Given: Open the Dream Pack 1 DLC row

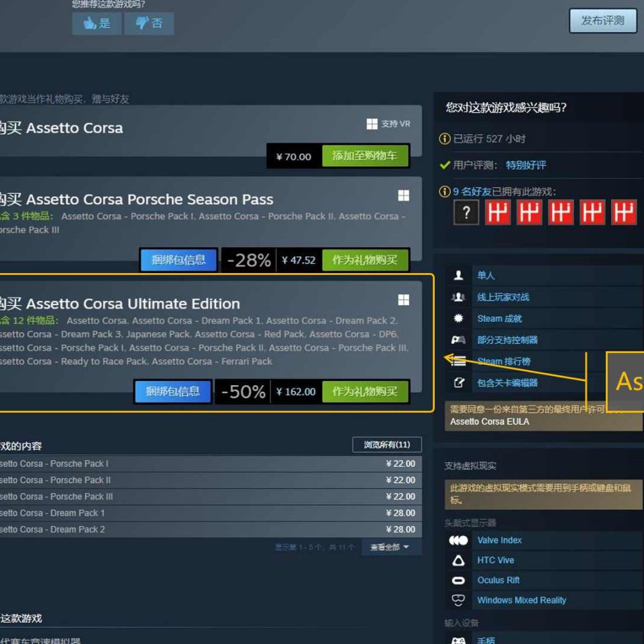Looking at the screenshot, I should 211,513.
